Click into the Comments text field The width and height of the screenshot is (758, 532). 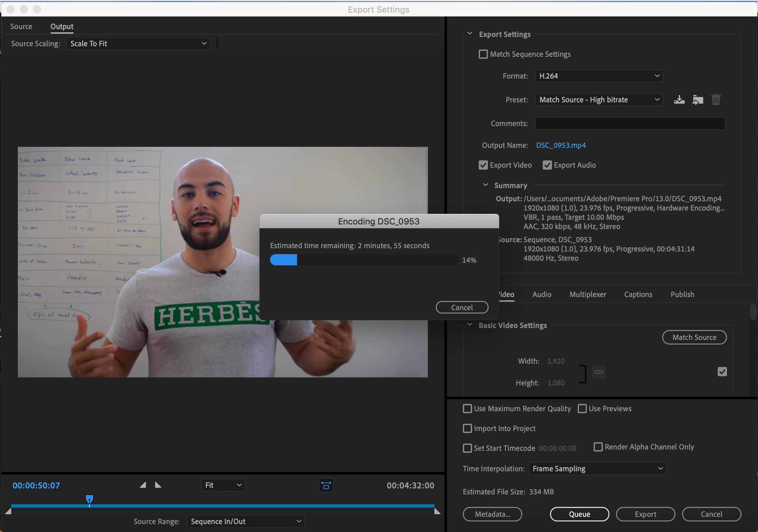click(630, 123)
